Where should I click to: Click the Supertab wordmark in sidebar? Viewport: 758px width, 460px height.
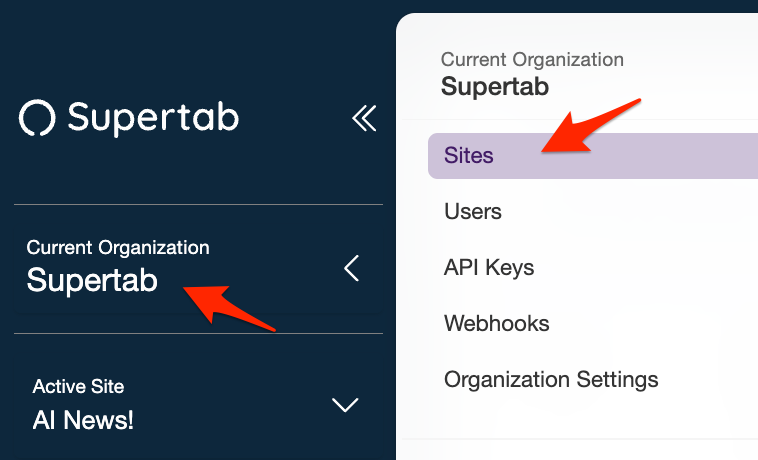(x=153, y=117)
